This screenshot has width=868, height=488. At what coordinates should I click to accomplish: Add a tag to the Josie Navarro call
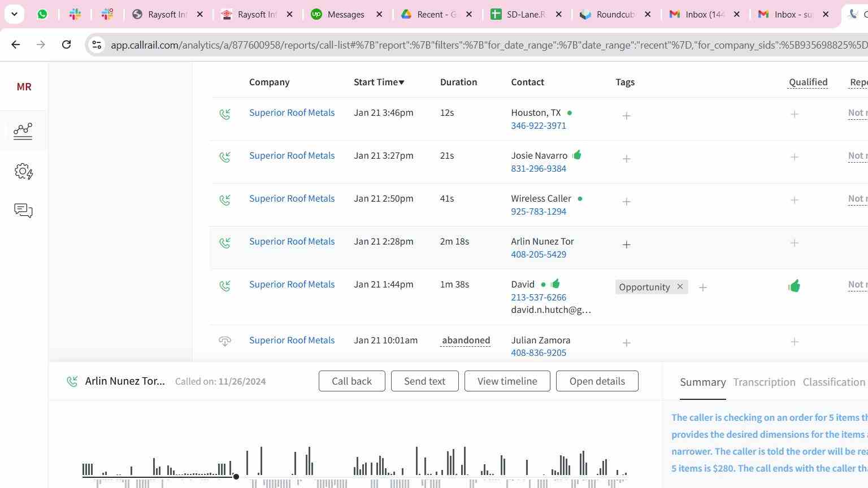[626, 159]
